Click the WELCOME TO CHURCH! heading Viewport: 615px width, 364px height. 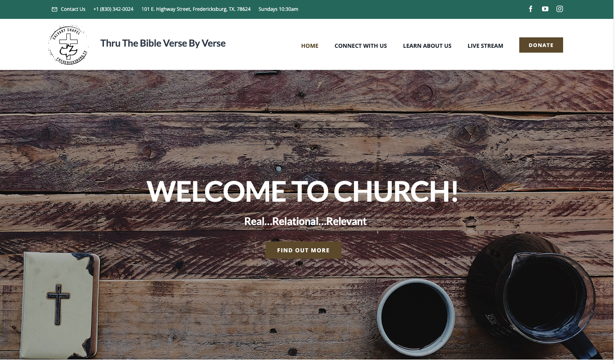(x=302, y=191)
